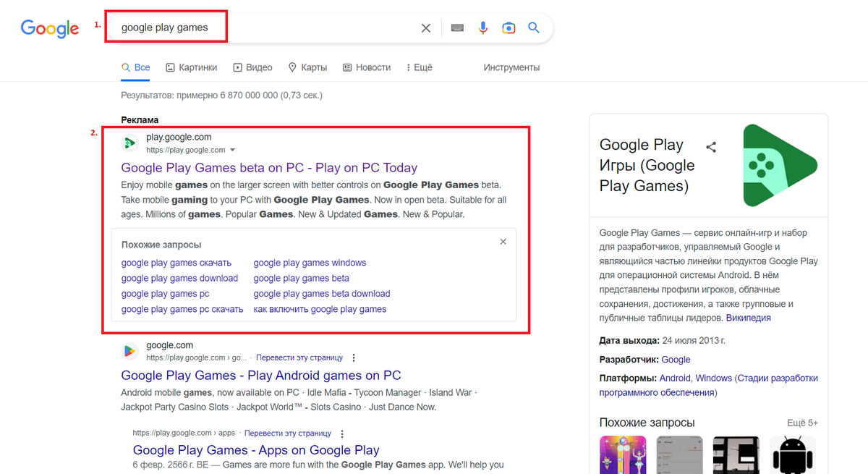Image resolution: width=868 pixels, height=474 pixels.
Task: Switch to the Новости tab
Action: [366, 67]
